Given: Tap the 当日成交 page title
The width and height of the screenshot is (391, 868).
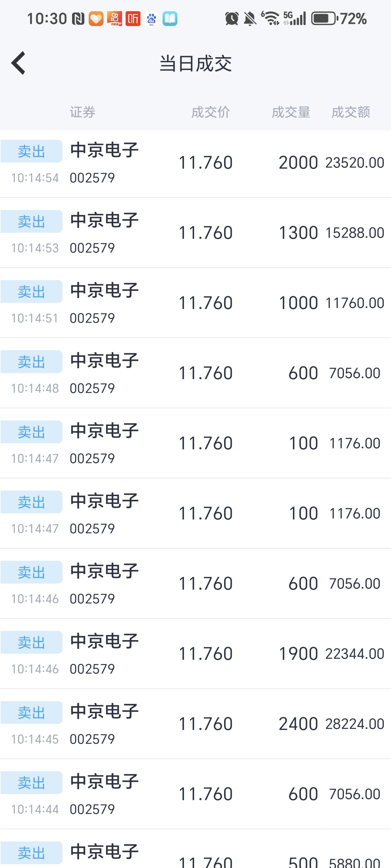Looking at the screenshot, I should 195,64.
